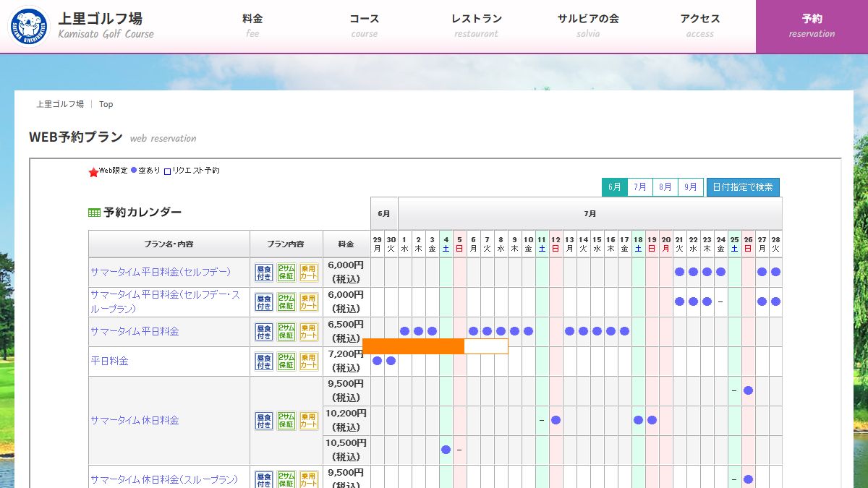The image size is (868, 488).
Task: Select June 30 availability dot for 平日料金
Action: tap(391, 361)
